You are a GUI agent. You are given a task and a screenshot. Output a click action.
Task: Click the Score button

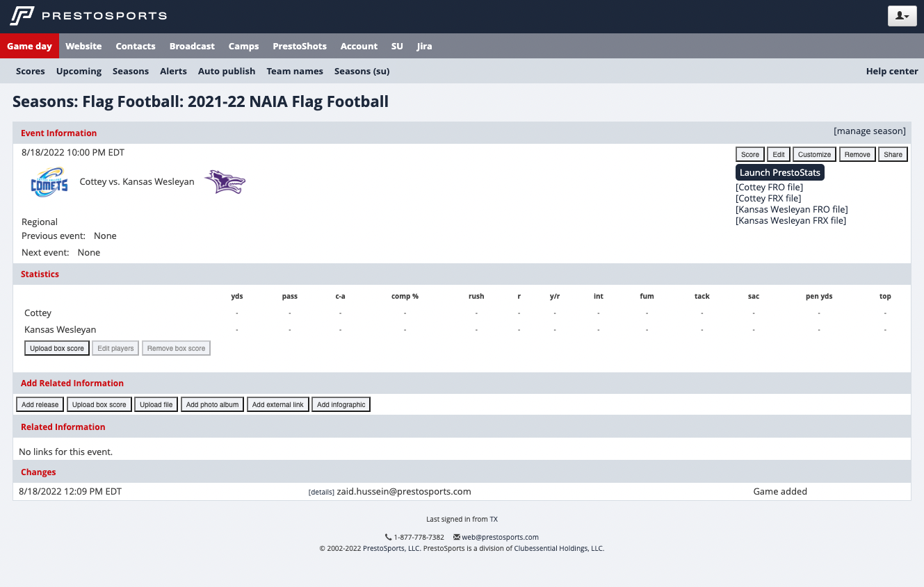[x=750, y=154]
